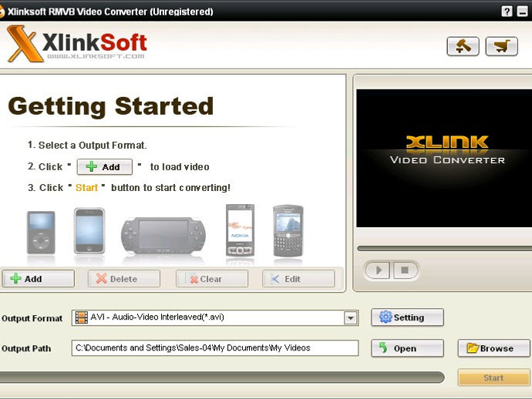The height and width of the screenshot is (399, 532).
Task: Click the XlinkSoft logo
Action: [x=77, y=44]
